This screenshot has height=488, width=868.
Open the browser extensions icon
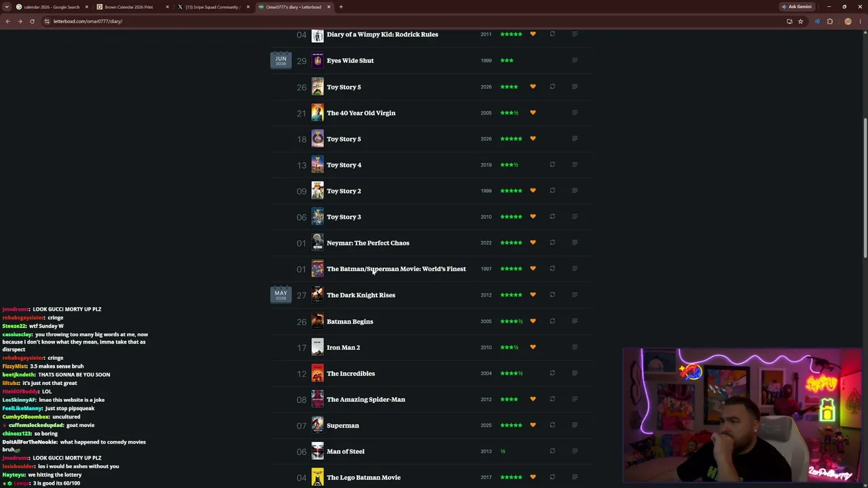coord(829,21)
